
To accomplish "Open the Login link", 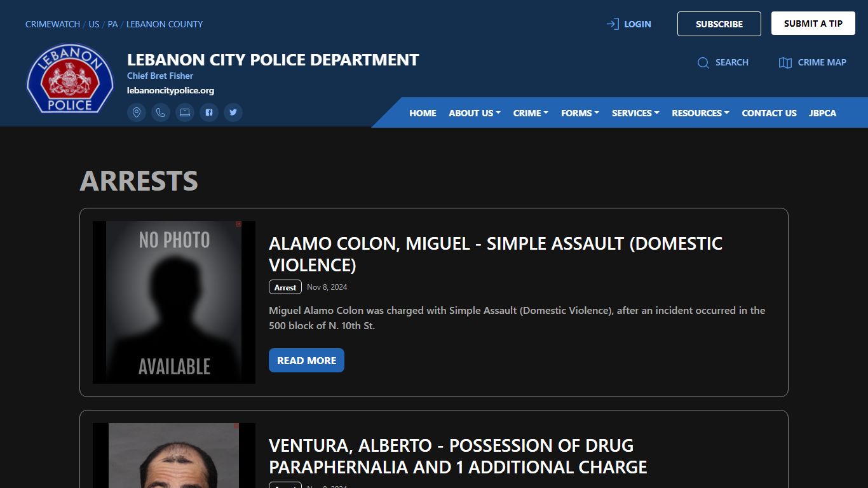I will (637, 24).
